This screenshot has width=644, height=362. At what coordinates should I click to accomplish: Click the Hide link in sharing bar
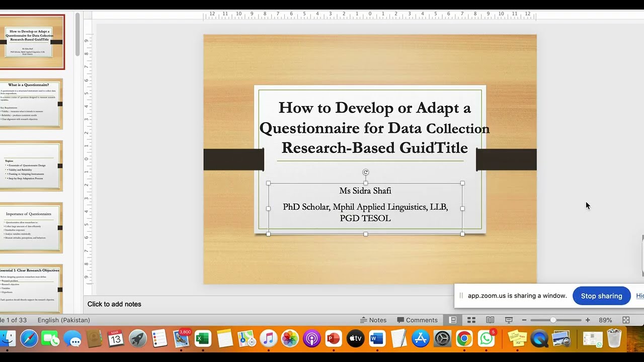pyautogui.click(x=640, y=296)
